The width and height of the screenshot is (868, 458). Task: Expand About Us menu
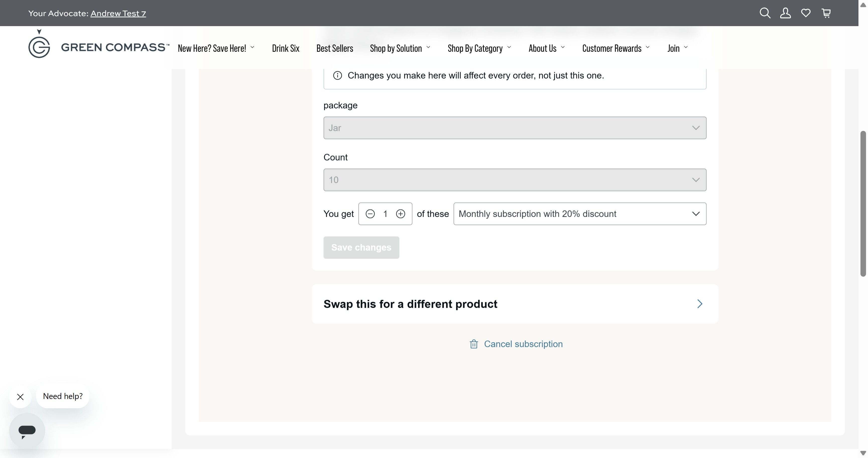click(547, 48)
